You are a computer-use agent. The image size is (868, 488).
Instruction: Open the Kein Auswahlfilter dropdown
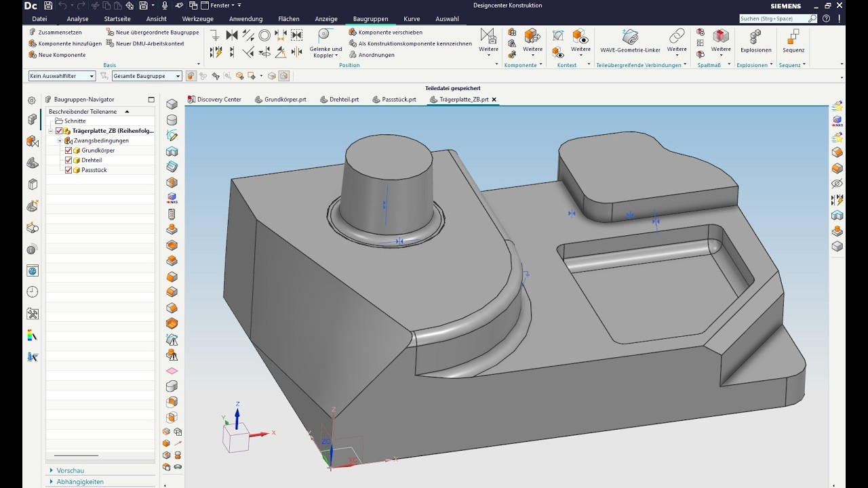[x=62, y=76]
